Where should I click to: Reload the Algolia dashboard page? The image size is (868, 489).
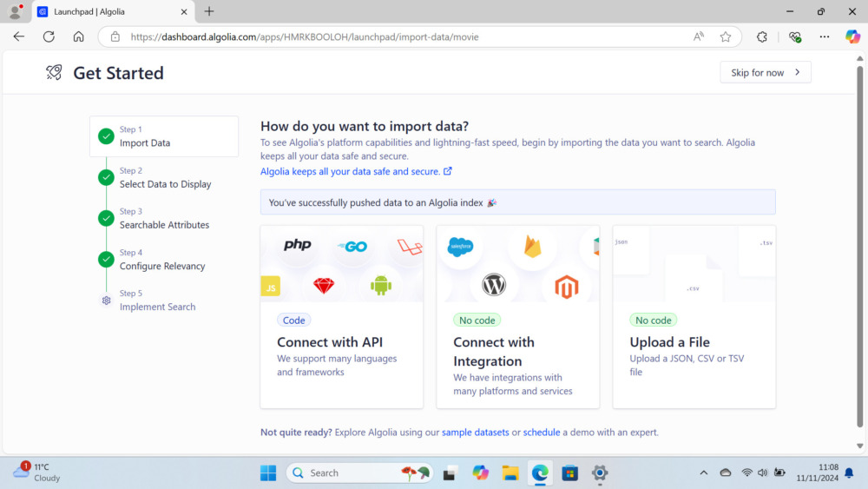(49, 36)
